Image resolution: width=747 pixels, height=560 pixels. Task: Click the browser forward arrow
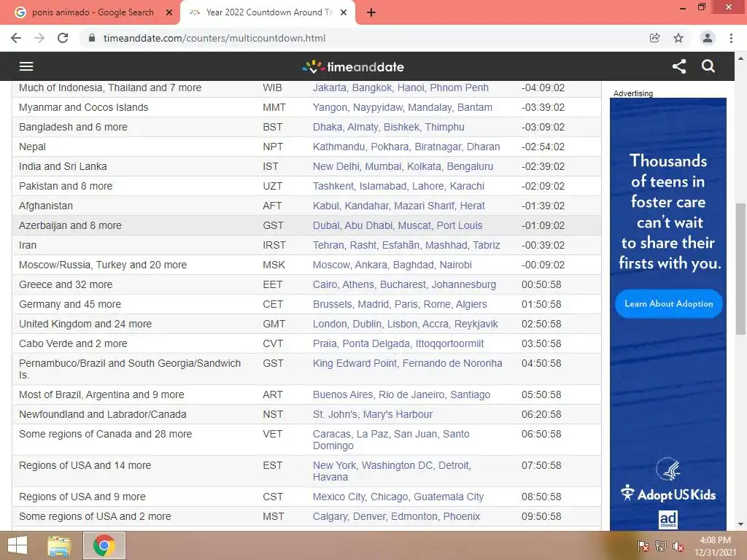pos(39,38)
